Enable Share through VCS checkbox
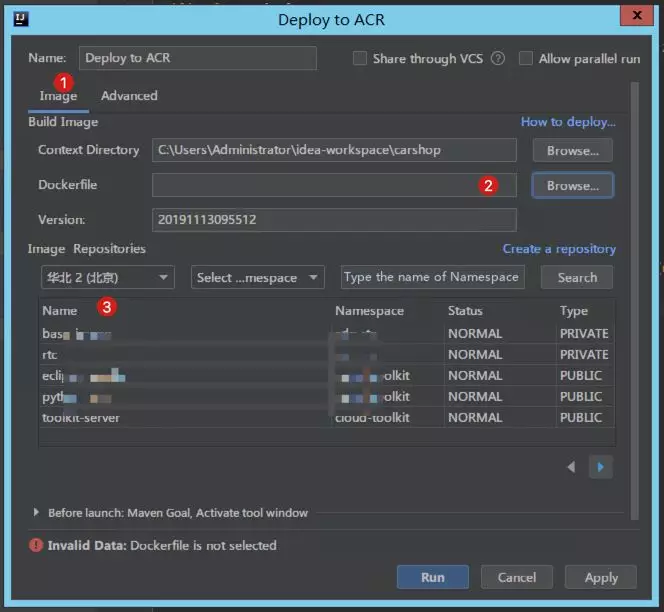This screenshot has width=664, height=612. point(360,58)
